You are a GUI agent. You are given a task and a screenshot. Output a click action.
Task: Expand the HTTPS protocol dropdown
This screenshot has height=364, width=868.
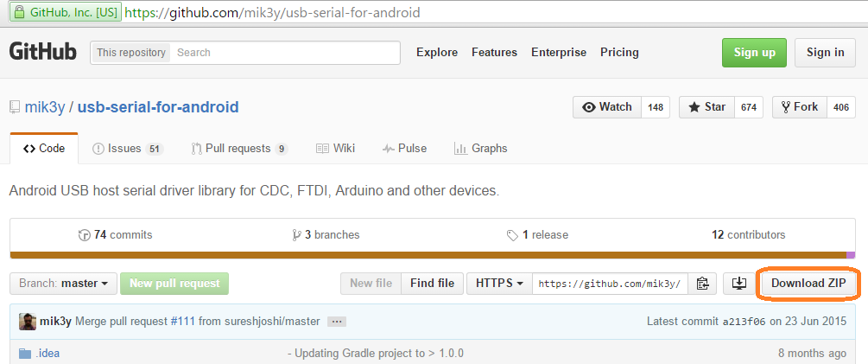point(500,283)
